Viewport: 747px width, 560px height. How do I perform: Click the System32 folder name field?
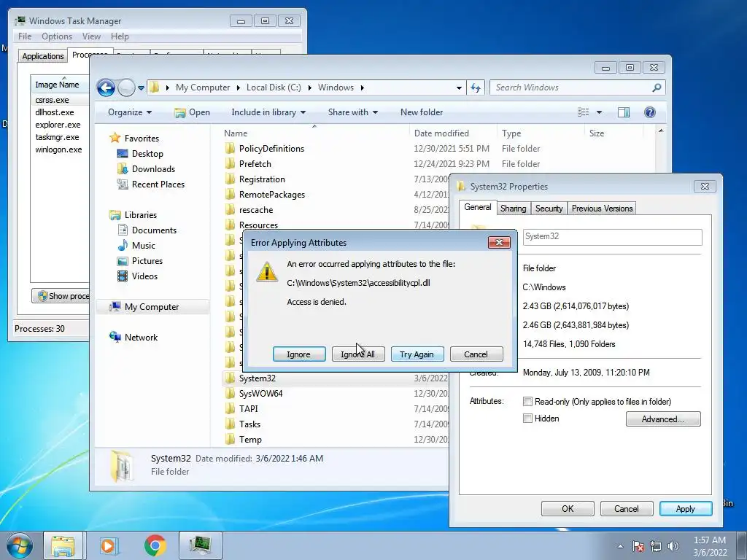coord(613,237)
